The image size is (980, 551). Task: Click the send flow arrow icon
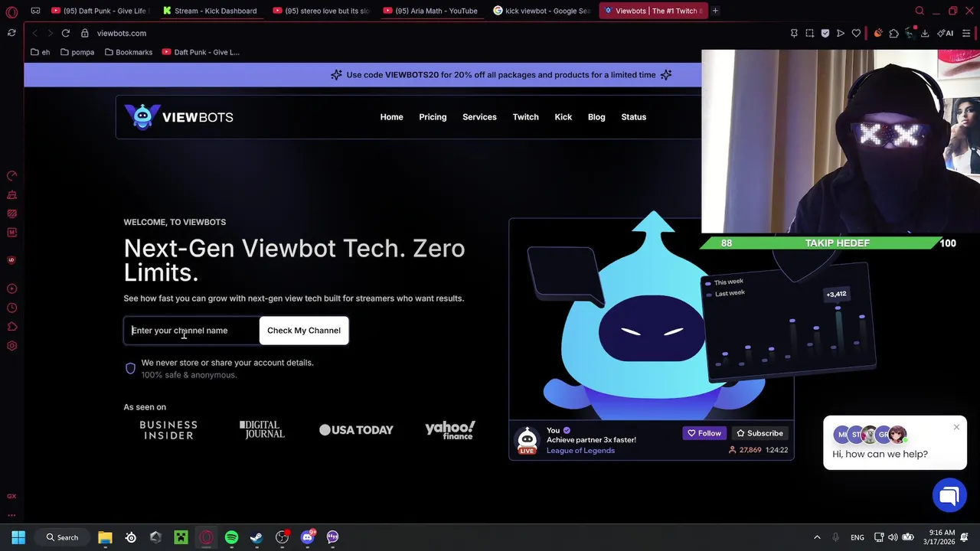pos(841,33)
